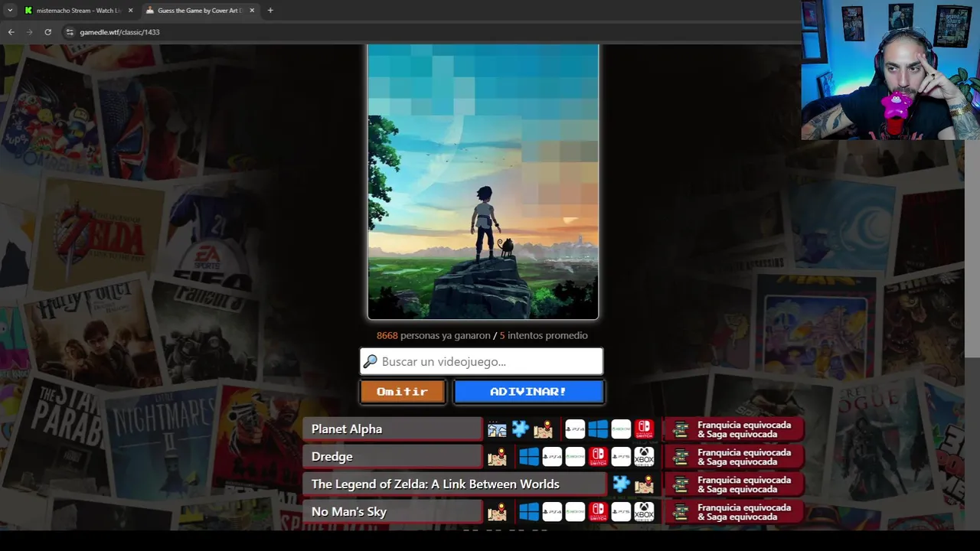Open a new browser tab
The image size is (980, 551).
[270, 11]
